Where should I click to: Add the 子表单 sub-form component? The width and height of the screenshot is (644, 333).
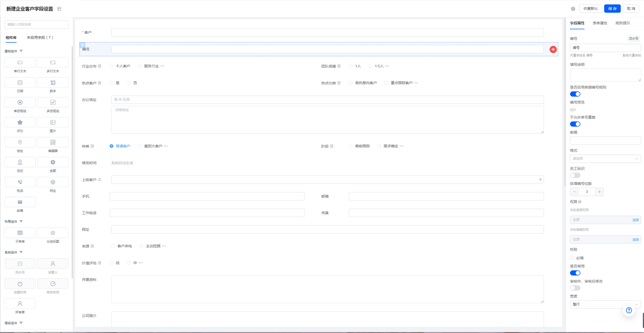pyautogui.click(x=20, y=233)
